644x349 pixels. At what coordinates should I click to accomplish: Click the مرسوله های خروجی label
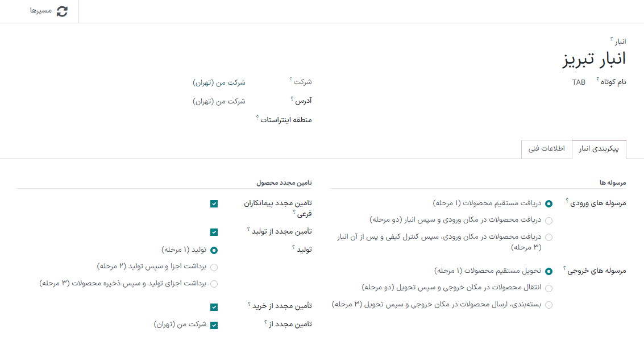point(597,271)
